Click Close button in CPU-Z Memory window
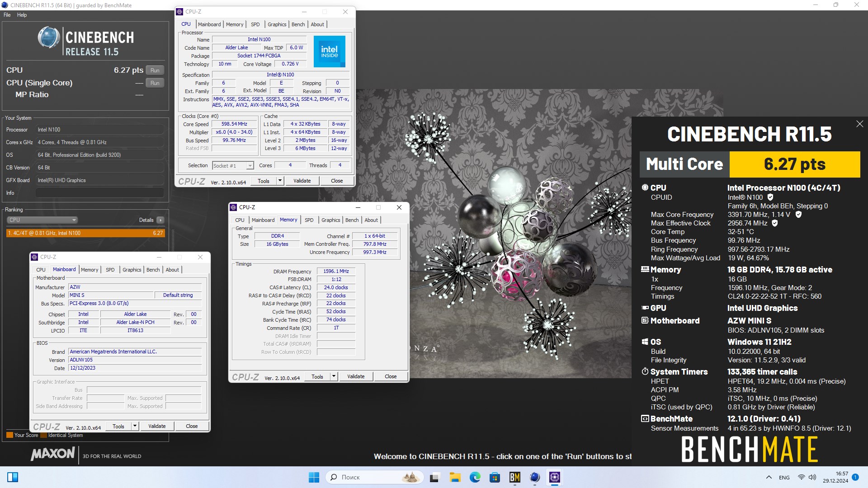 [391, 376]
